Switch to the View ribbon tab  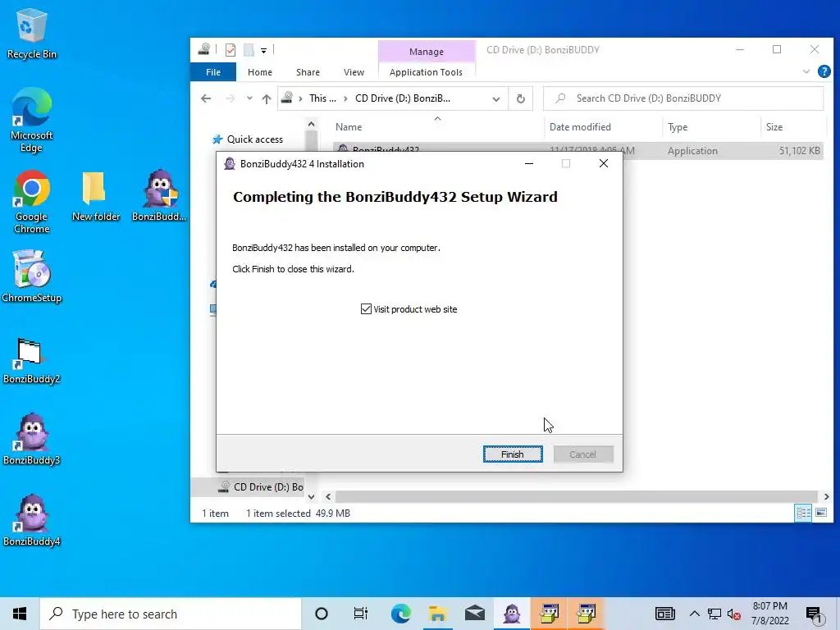[354, 72]
